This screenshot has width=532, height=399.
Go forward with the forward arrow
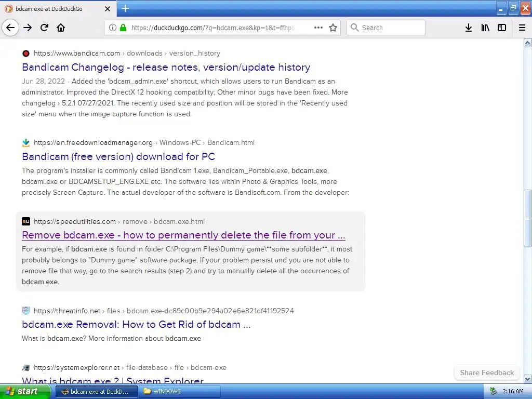(x=28, y=28)
